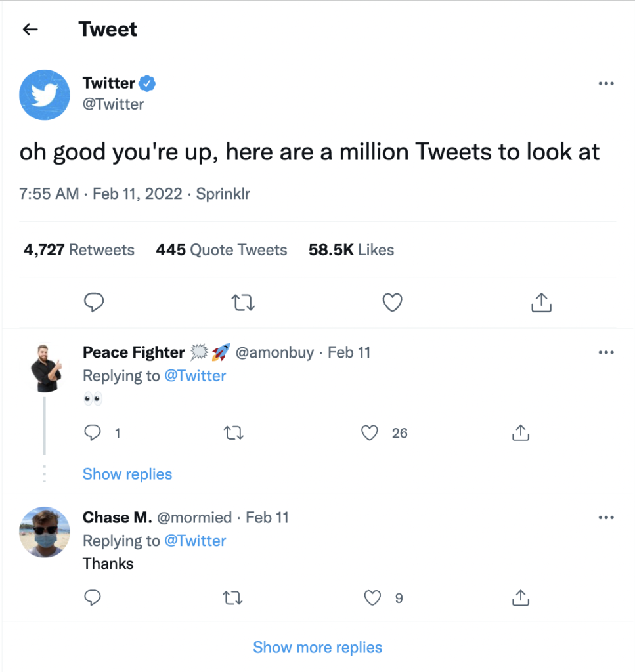The width and height of the screenshot is (635, 672).
Task: Share the main Twitter tweet
Action: (540, 303)
